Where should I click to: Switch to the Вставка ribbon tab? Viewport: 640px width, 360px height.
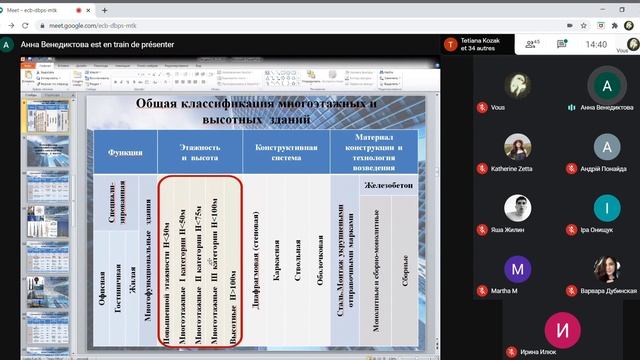tap(63, 66)
